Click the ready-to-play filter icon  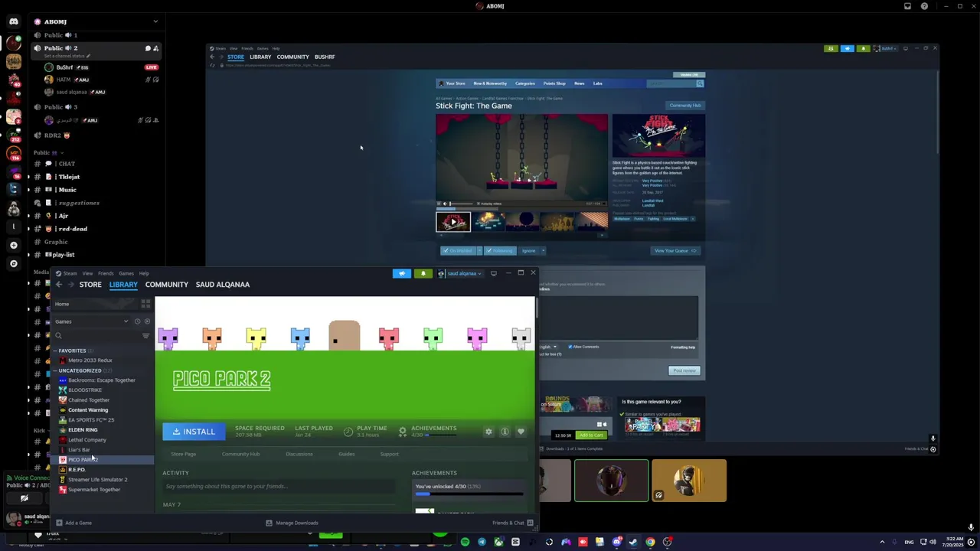pyautogui.click(x=148, y=321)
